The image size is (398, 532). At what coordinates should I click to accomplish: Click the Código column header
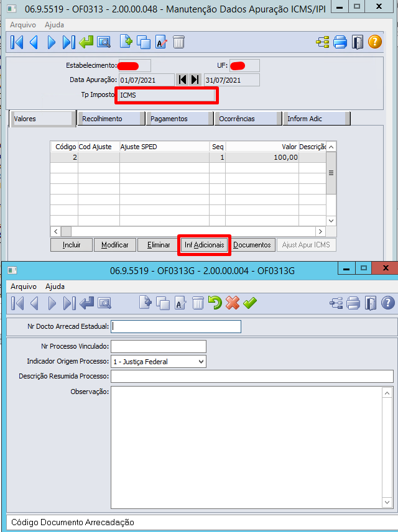[x=64, y=147]
